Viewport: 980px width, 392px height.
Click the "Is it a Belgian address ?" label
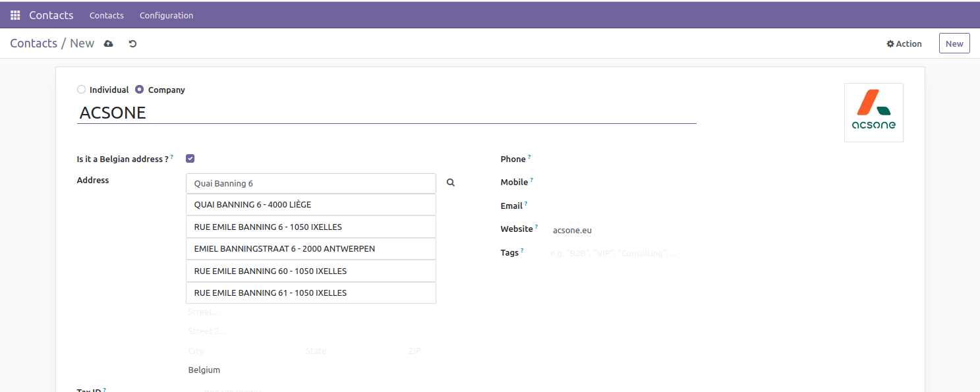click(123, 159)
